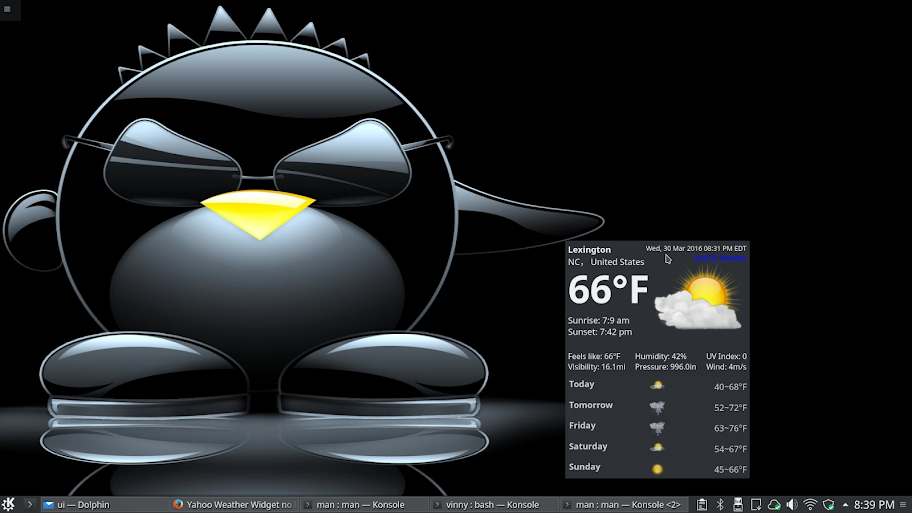Open the clipboard tray icon
This screenshot has height=513, width=912.
point(702,504)
